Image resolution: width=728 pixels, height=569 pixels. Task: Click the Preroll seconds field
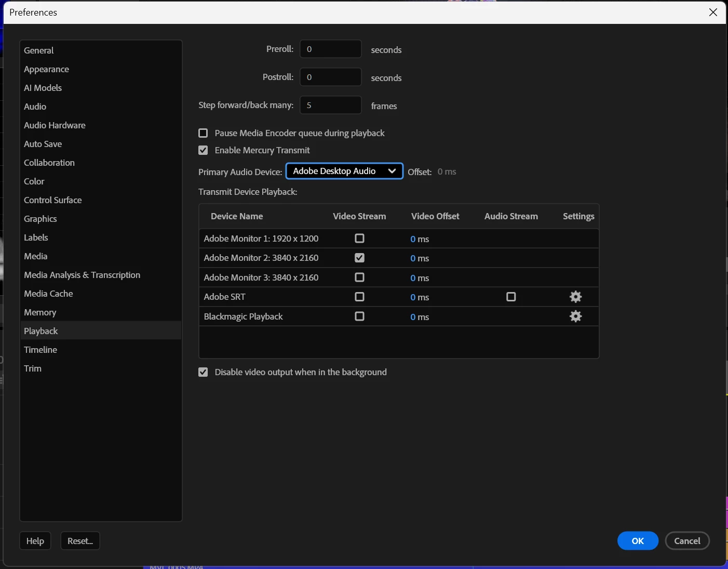tap(330, 49)
